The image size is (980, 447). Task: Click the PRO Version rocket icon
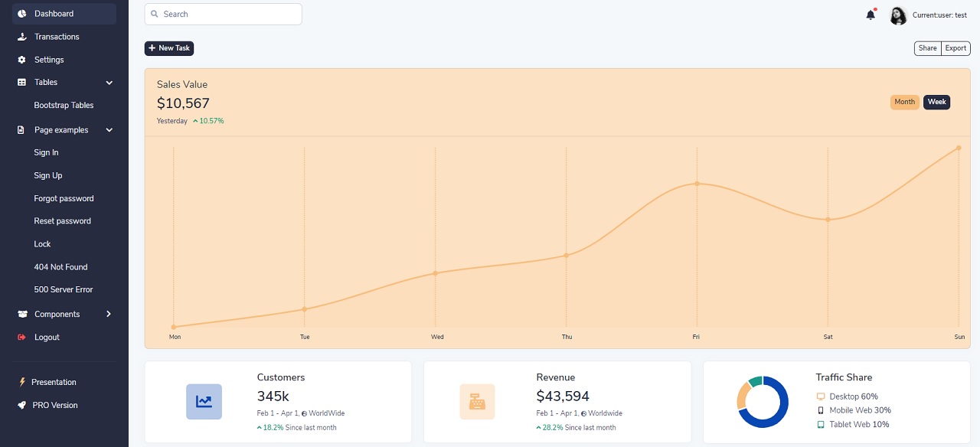pyautogui.click(x=22, y=405)
